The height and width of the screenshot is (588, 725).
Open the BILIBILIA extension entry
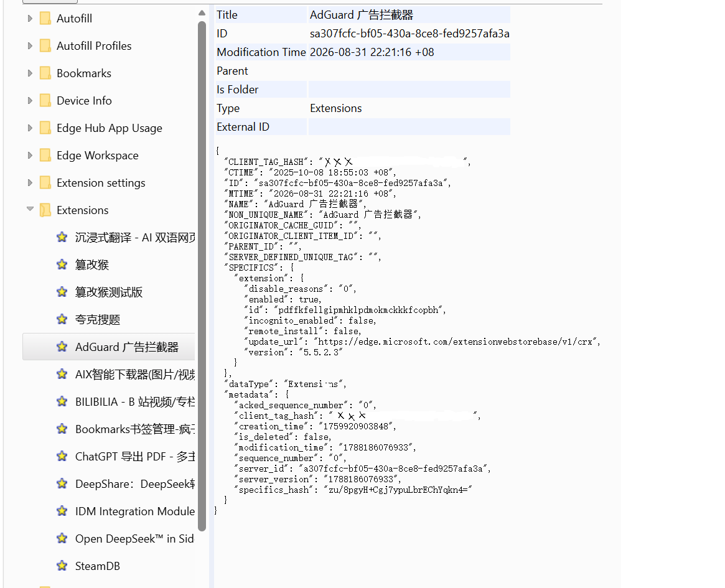[135, 401]
